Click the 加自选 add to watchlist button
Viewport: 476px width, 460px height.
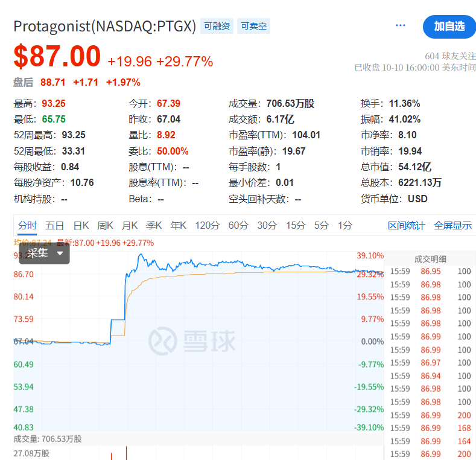449,26
